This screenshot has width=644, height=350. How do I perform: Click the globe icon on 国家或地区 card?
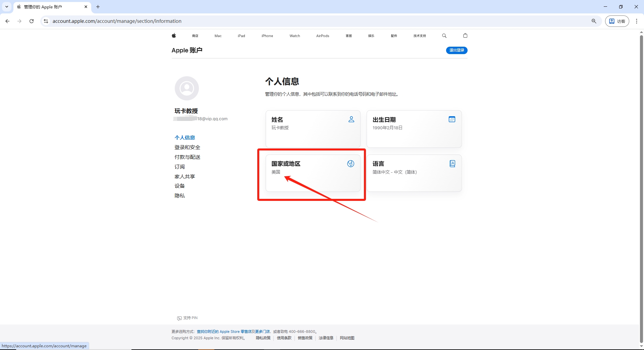pos(351,164)
